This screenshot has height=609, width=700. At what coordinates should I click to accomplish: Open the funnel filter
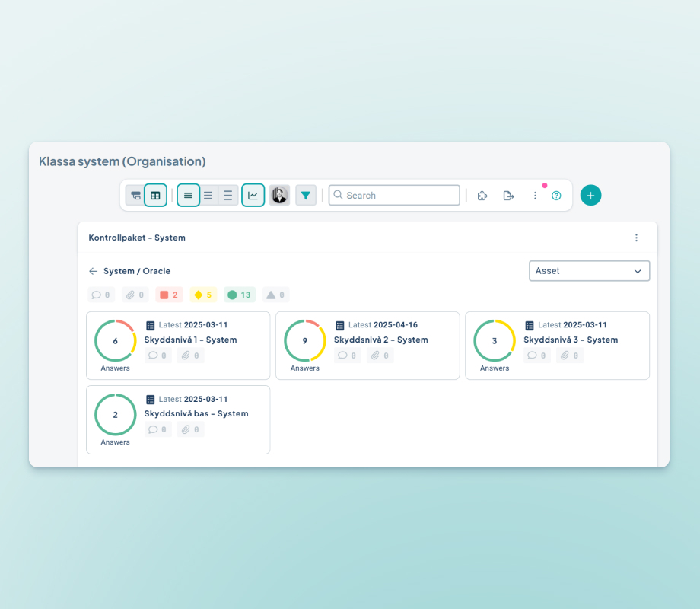tap(305, 196)
